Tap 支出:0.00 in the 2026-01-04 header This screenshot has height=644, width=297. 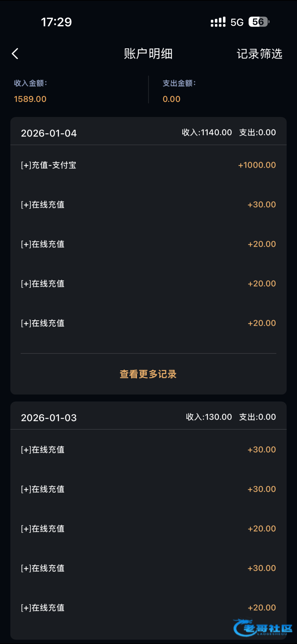(x=257, y=132)
